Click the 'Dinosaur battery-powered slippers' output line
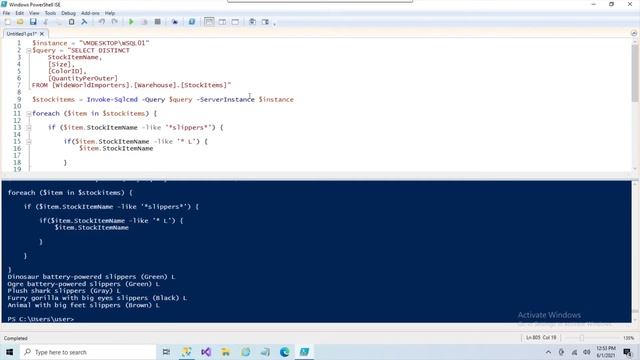640x360 pixels. [x=91, y=277]
